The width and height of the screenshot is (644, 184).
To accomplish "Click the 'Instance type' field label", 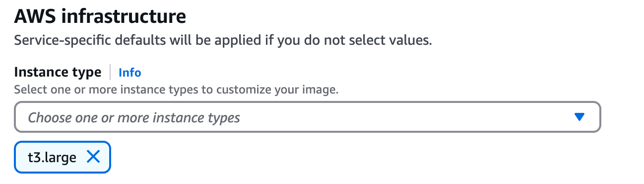I will coord(58,72).
